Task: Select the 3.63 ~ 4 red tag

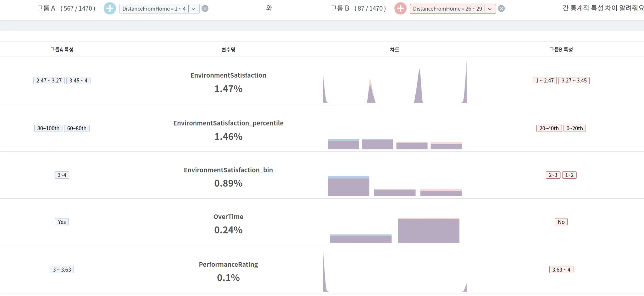Action: tap(561, 270)
